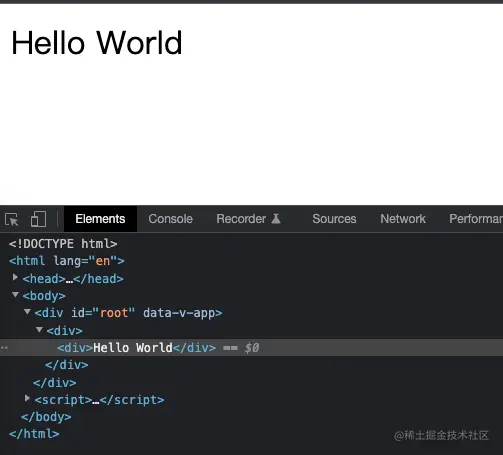Select the <!DOCTYPE html> line
This screenshot has width=503, height=455.
(63, 244)
